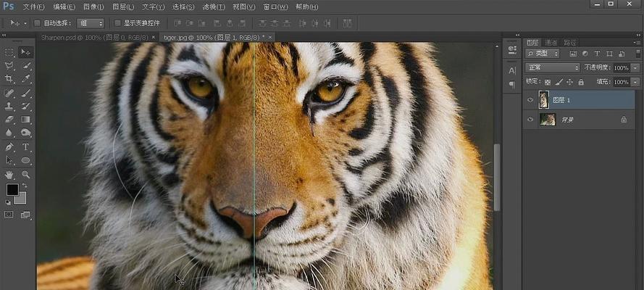Select the Rectangular Marquee tool
644x290 pixels.
pos(9,52)
